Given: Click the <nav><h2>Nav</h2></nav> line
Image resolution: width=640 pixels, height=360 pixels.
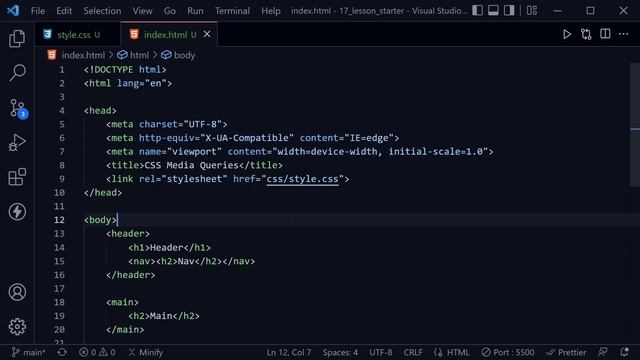Looking at the screenshot, I should coord(191,261).
